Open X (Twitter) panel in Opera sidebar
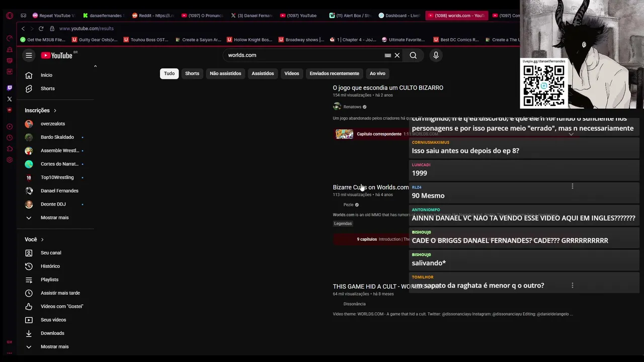Image resolution: width=644 pixels, height=362 pixels. coord(9,99)
